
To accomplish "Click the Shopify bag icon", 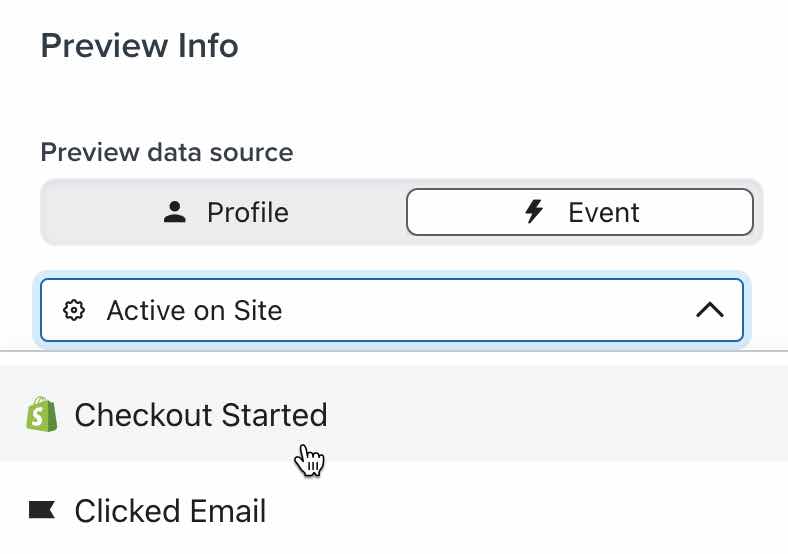I will point(41,414).
